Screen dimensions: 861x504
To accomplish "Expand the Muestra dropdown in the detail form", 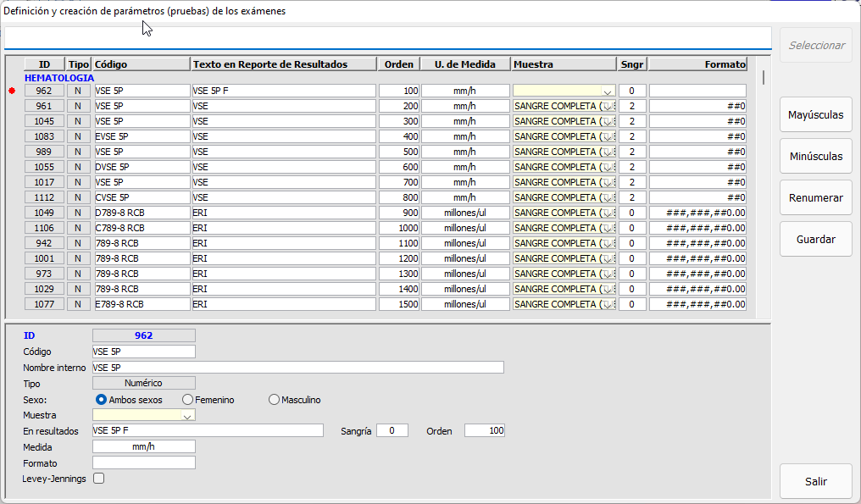I will [x=187, y=416].
